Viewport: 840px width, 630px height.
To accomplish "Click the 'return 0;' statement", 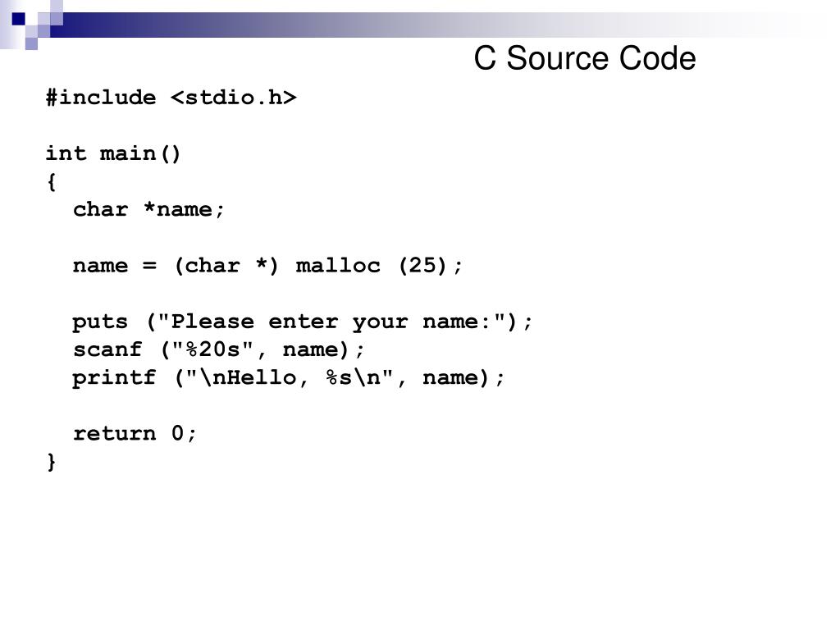I will (x=135, y=433).
